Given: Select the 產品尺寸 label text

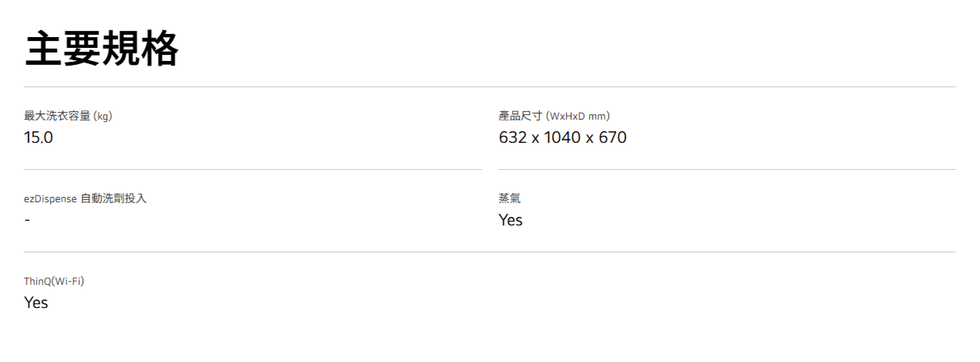Looking at the screenshot, I should coord(520,117).
